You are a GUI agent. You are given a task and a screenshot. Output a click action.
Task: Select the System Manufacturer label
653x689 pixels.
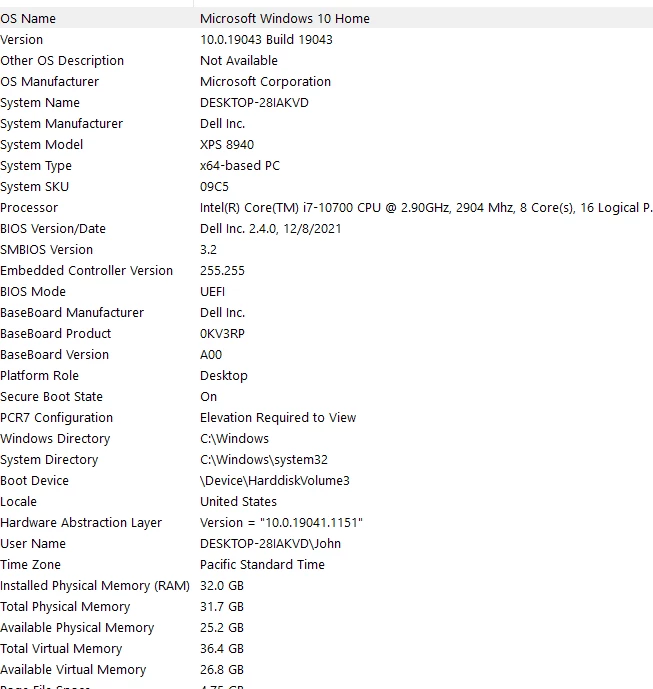tap(62, 123)
